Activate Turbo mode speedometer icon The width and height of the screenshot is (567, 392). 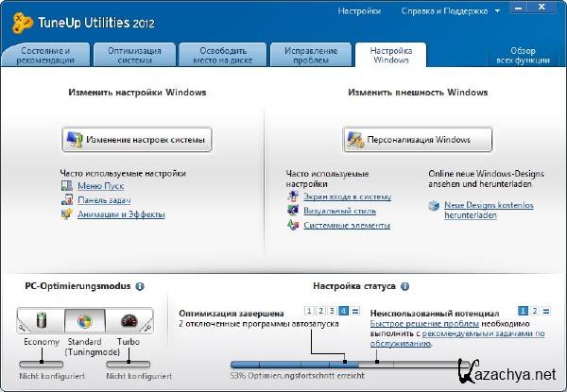coord(129,321)
